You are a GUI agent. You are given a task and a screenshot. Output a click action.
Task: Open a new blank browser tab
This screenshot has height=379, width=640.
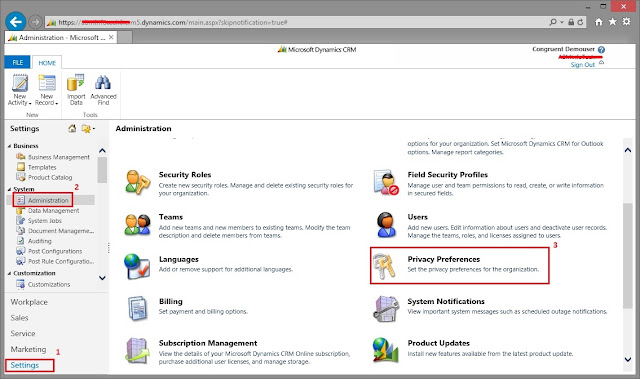[x=125, y=38]
